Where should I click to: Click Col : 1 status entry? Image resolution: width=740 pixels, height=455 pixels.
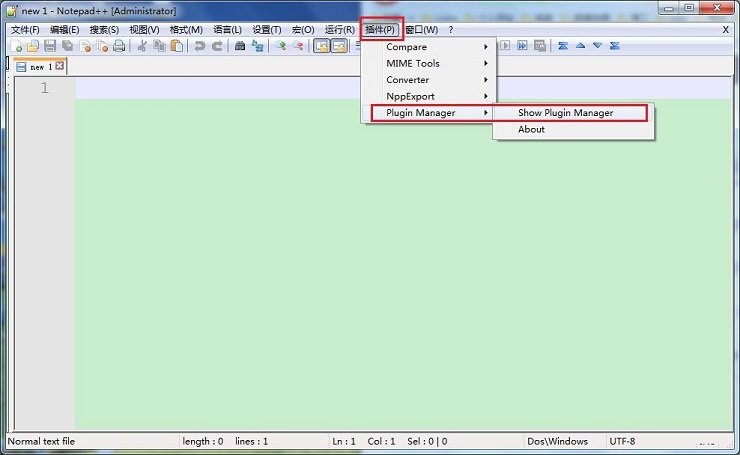pyautogui.click(x=381, y=441)
